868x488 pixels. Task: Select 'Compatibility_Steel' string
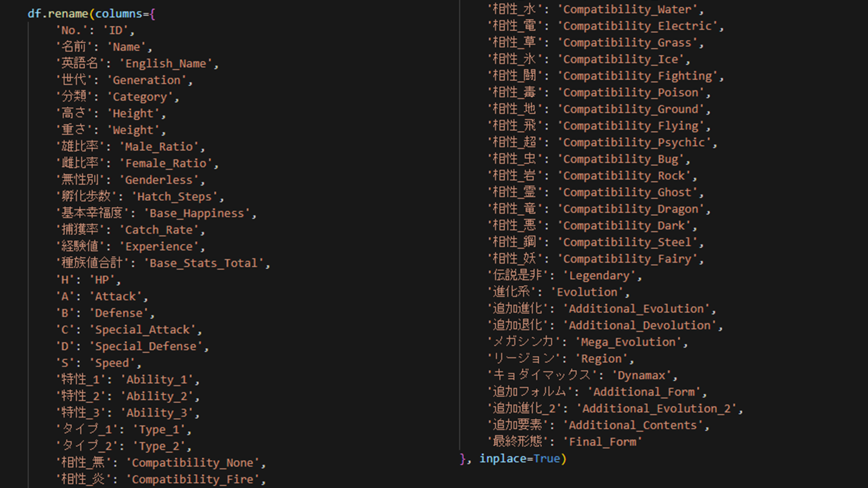(x=627, y=242)
